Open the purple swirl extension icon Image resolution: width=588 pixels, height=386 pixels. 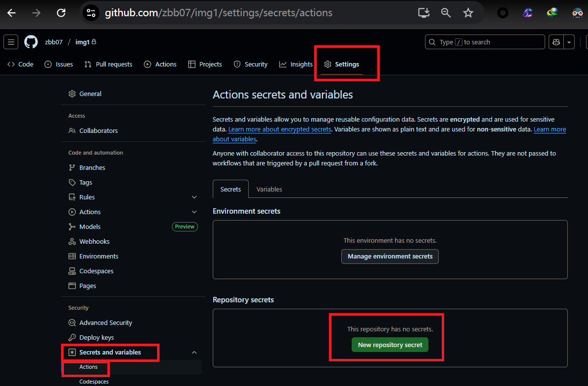pyautogui.click(x=527, y=13)
